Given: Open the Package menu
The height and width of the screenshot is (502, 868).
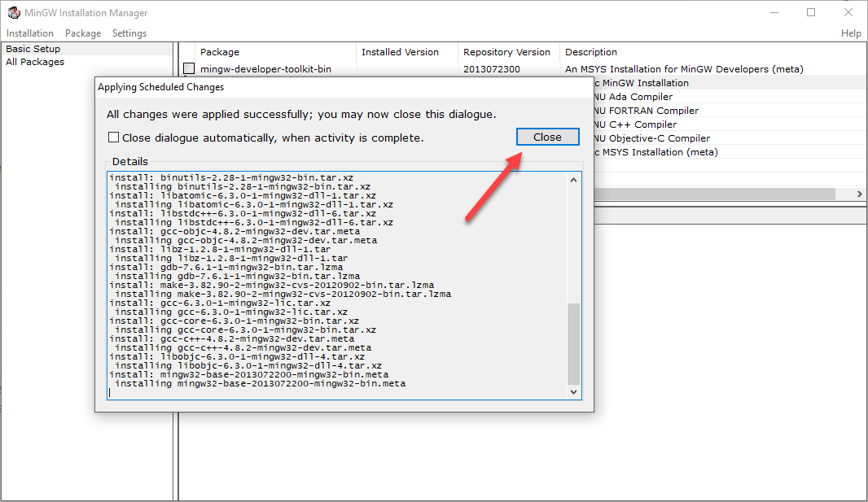Looking at the screenshot, I should point(83,33).
